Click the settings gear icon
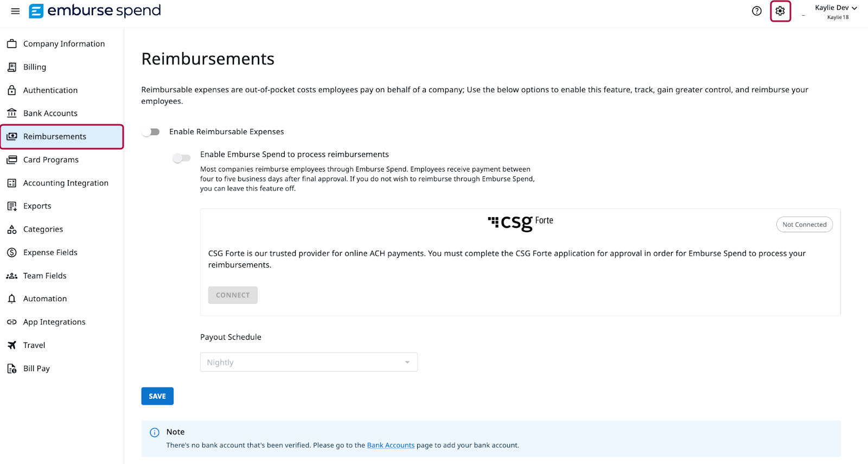 (780, 10)
